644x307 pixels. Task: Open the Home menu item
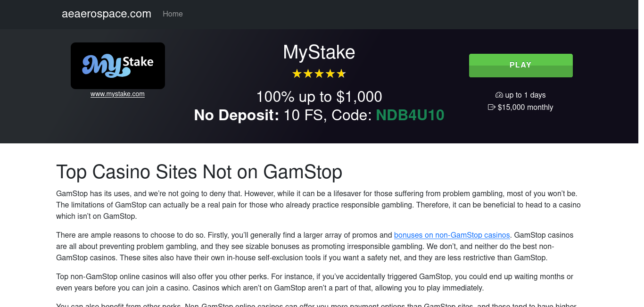pyautogui.click(x=173, y=14)
